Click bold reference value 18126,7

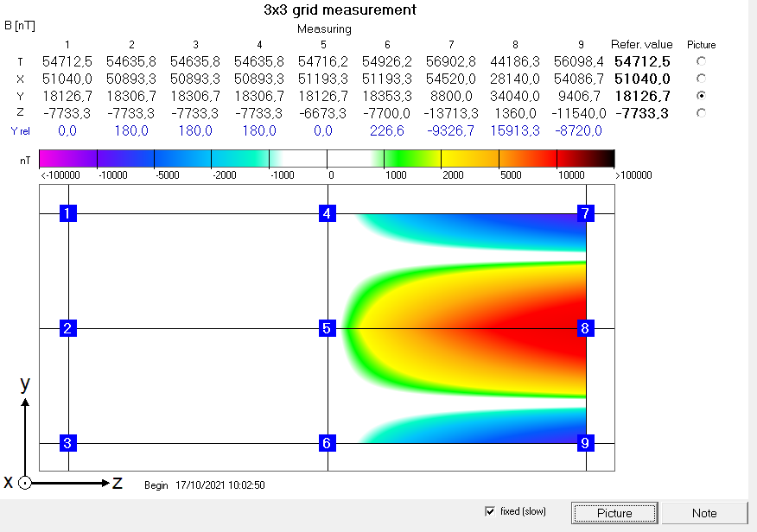click(x=642, y=96)
